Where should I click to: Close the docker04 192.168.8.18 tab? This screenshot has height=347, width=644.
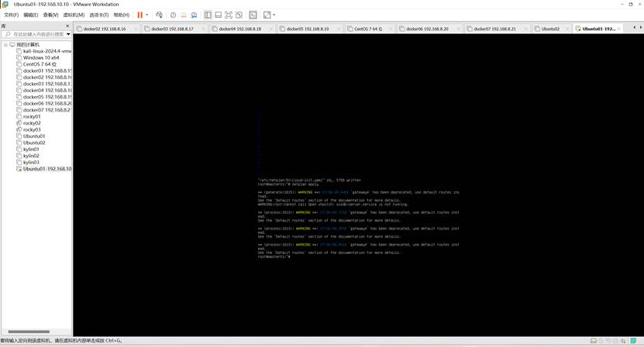coord(270,29)
